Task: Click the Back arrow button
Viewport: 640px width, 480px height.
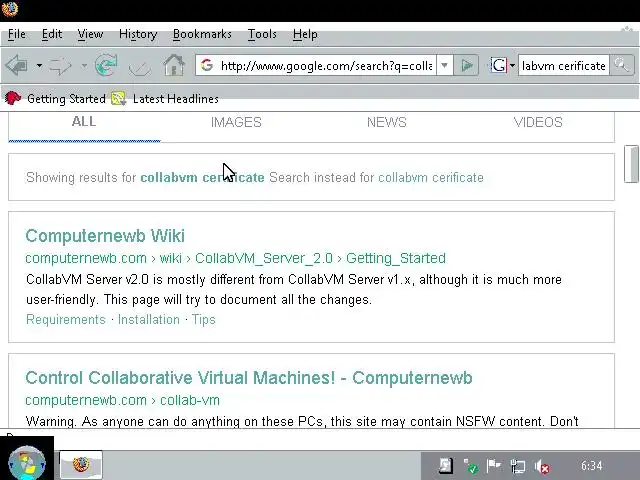Action: 17,65
